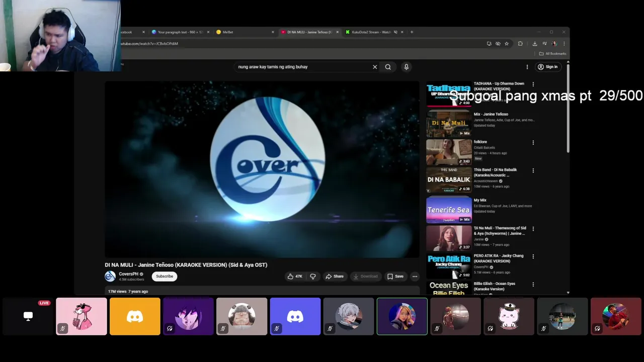Close the MelBet tab

(x=273, y=32)
